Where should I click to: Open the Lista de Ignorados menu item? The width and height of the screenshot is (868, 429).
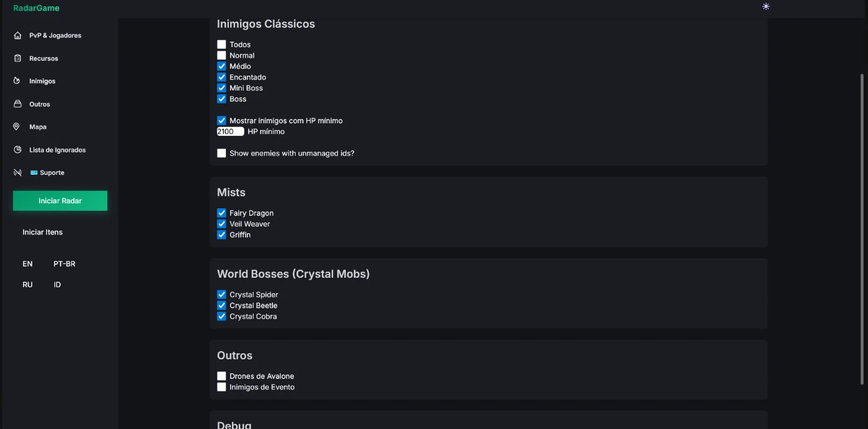[x=57, y=150]
